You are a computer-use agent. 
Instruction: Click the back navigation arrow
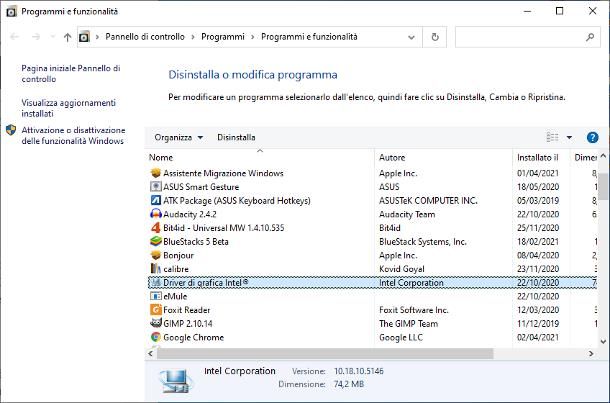[x=15, y=37]
